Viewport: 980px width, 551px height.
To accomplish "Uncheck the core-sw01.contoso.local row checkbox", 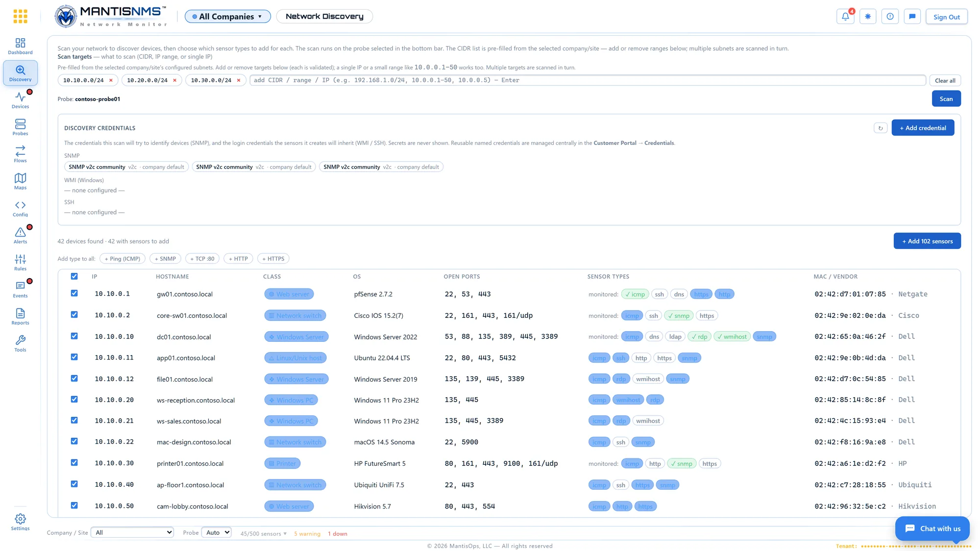I will [74, 314].
